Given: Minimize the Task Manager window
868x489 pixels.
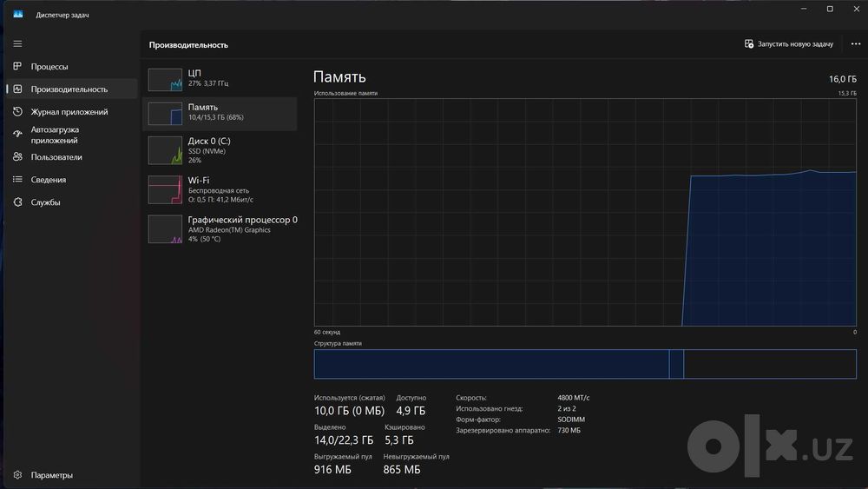Looking at the screenshot, I should point(804,9).
